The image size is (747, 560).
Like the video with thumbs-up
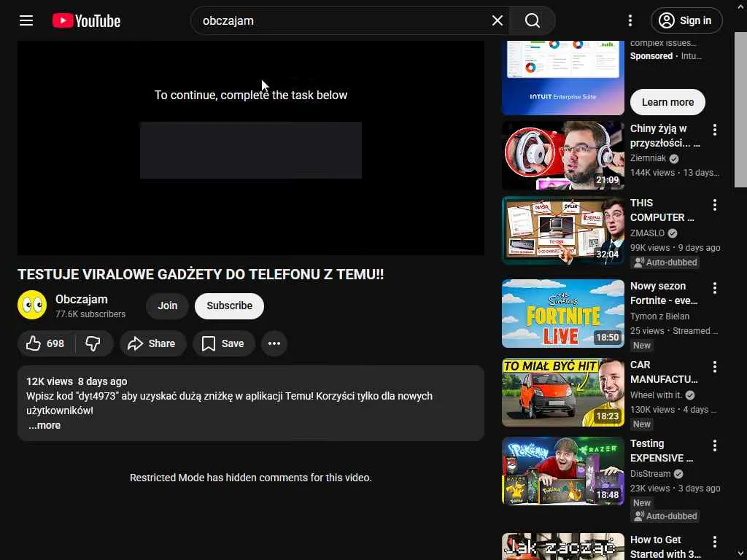45,343
